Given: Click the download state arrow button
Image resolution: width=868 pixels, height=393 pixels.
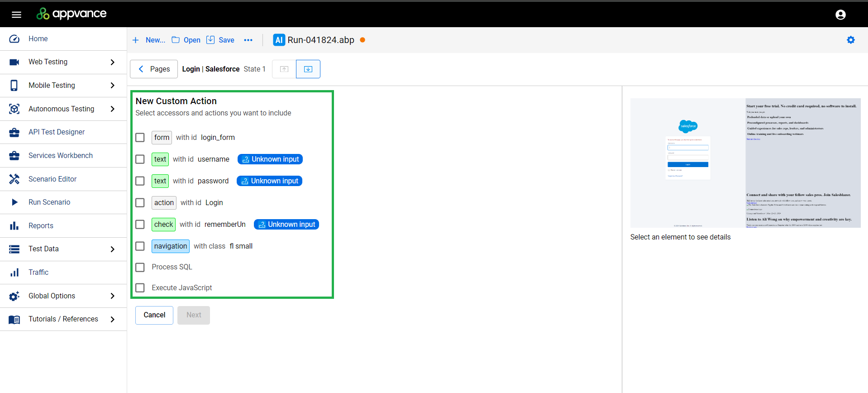Looking at the screenshot, I should point(308,69).
